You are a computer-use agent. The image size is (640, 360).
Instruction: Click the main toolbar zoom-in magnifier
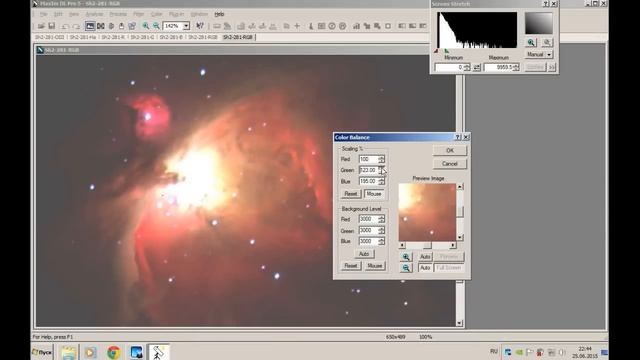point(146,26)
